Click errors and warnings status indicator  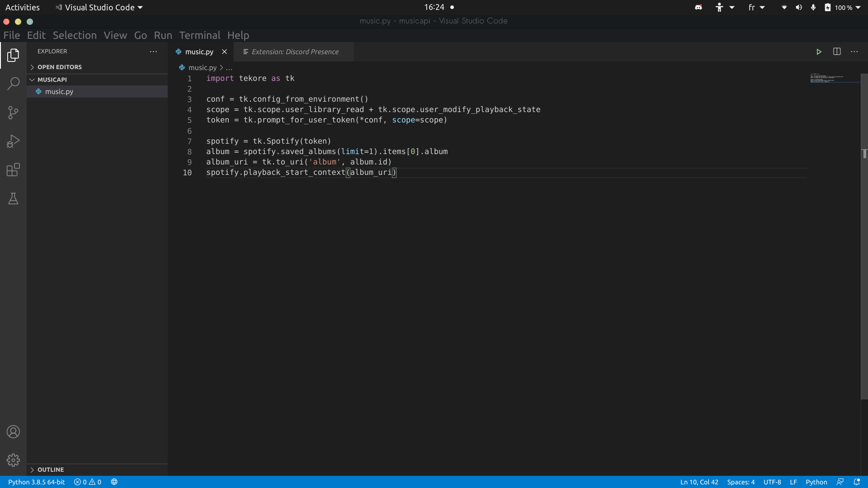tap(88, 482)
